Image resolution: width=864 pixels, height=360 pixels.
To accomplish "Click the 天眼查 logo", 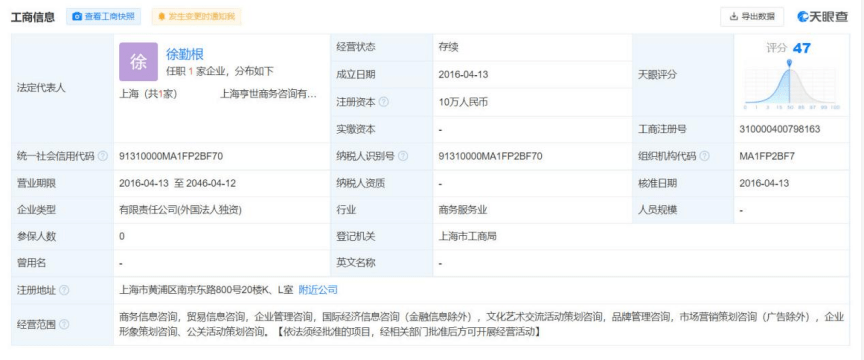I will pyautogui.click(x=823, y=17).
